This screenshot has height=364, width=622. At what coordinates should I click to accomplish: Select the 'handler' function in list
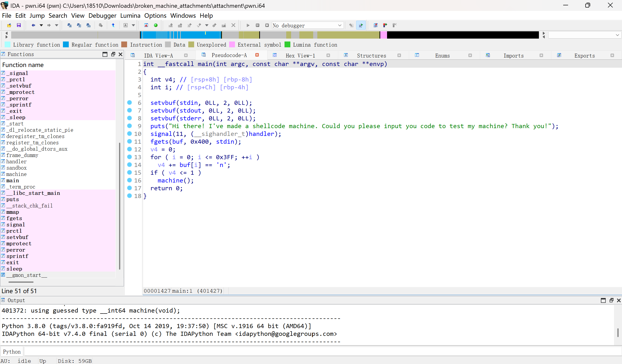[58, 162]
